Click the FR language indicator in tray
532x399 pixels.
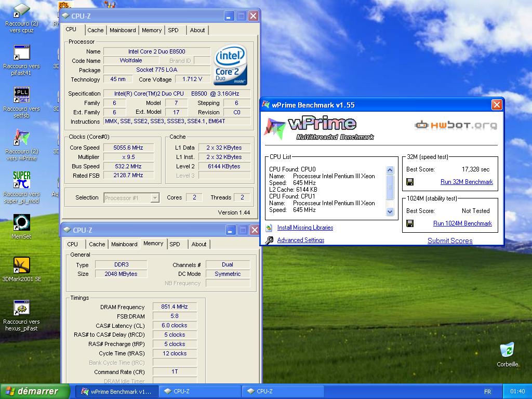[487, 392]
